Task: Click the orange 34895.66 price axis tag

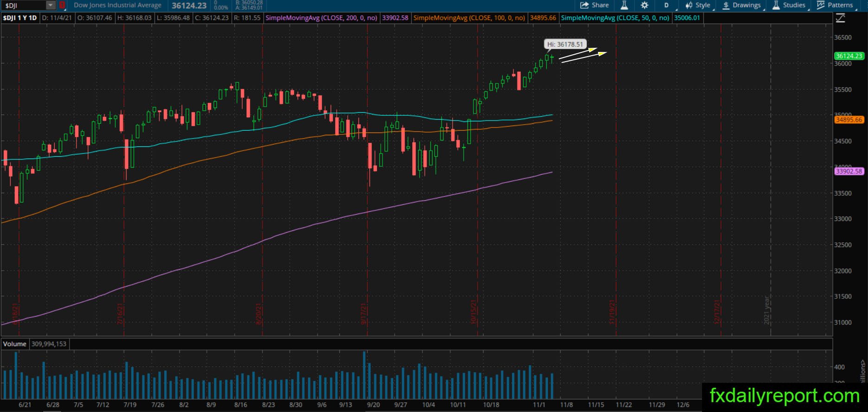Action: tap(849, 120)
